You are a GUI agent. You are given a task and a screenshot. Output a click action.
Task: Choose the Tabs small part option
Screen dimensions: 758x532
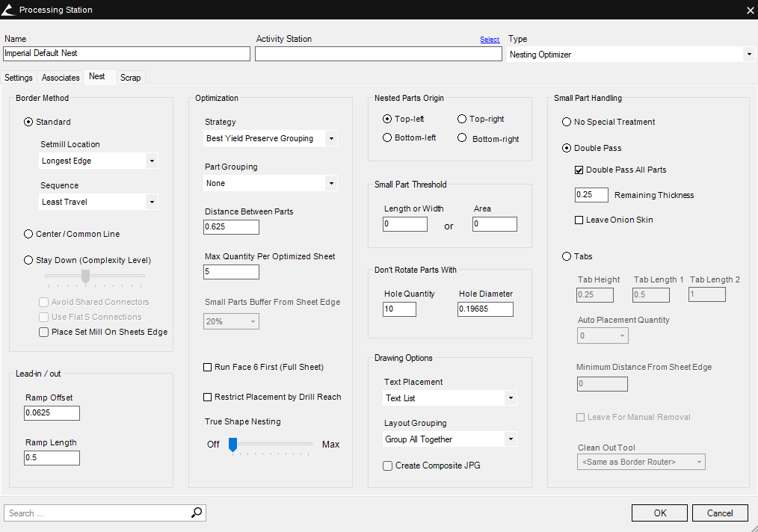(x=567, y=256)
